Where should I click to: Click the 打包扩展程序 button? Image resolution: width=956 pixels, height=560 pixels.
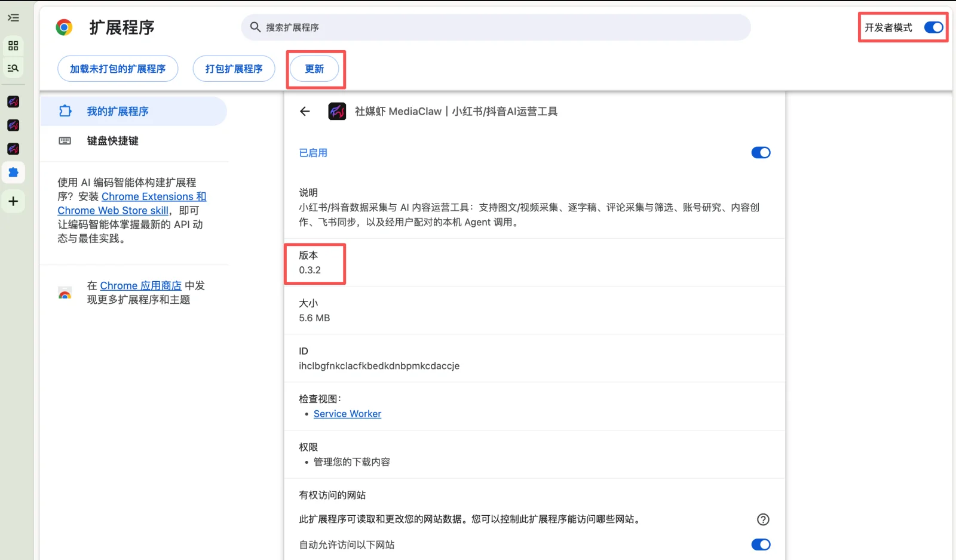pyautogui.click(x=234, y=69)
